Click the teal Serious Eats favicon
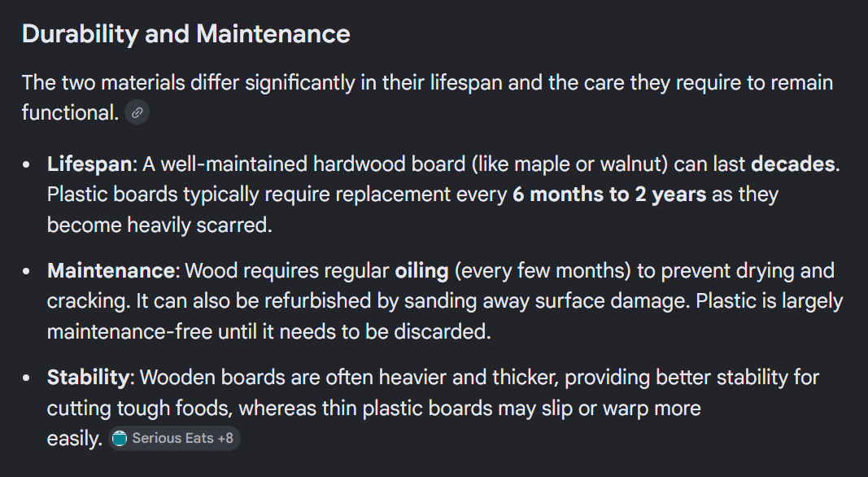Image resolution: width=868 pixels, height=477 pixels. (120, 439)
